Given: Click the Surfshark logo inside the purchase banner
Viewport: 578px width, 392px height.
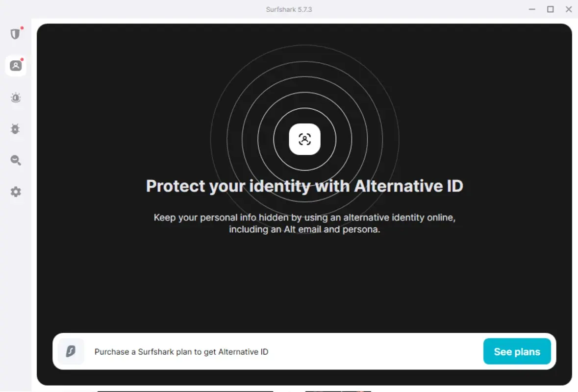Looking at the screenshot, I should point(71,351).
